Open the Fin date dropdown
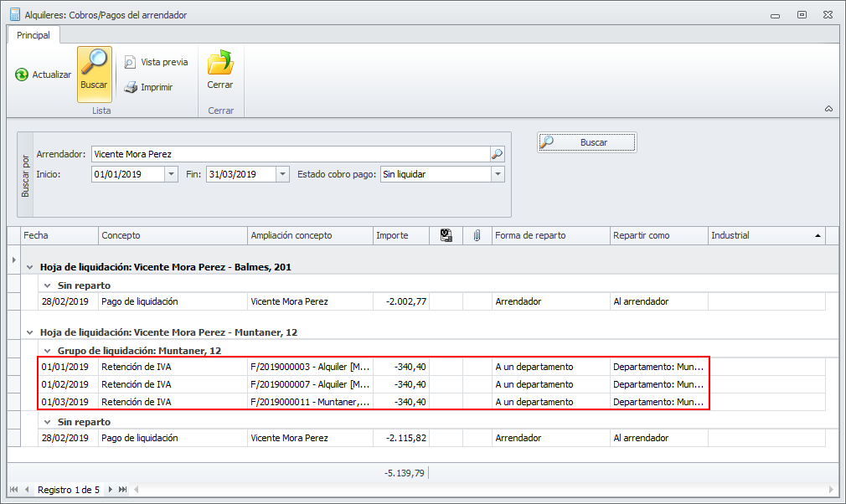The image size is (846, 504). click(282, 174)
